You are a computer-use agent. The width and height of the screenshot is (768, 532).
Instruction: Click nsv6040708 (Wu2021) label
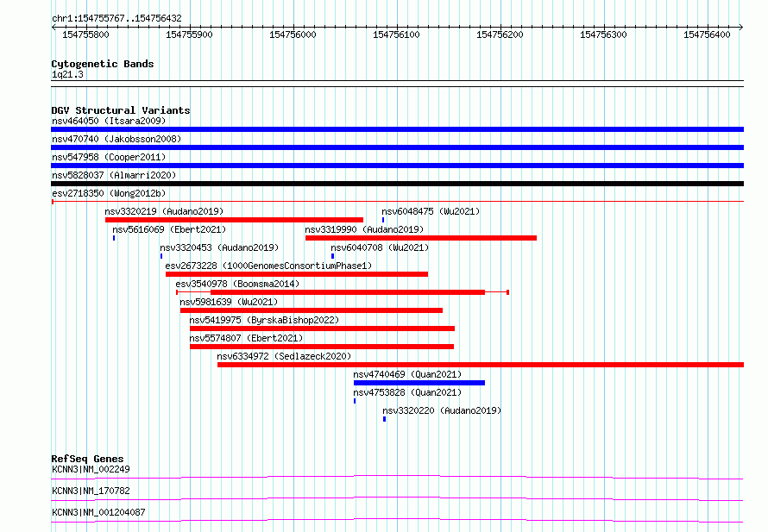pyautogui.click(x=380, y=247)
